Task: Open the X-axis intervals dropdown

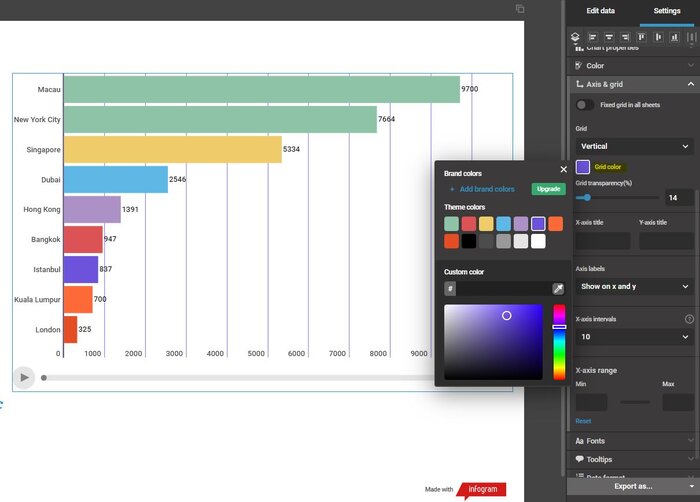Action: click(x=634, y=336)
